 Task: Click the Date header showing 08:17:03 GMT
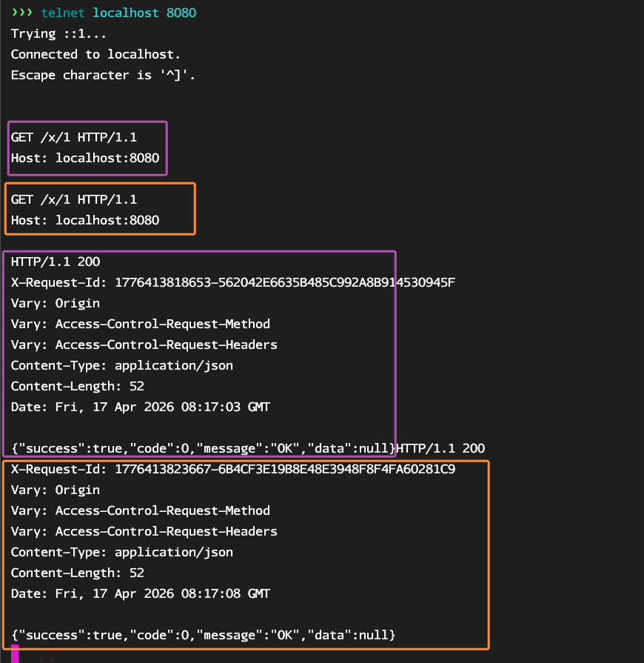141,407
